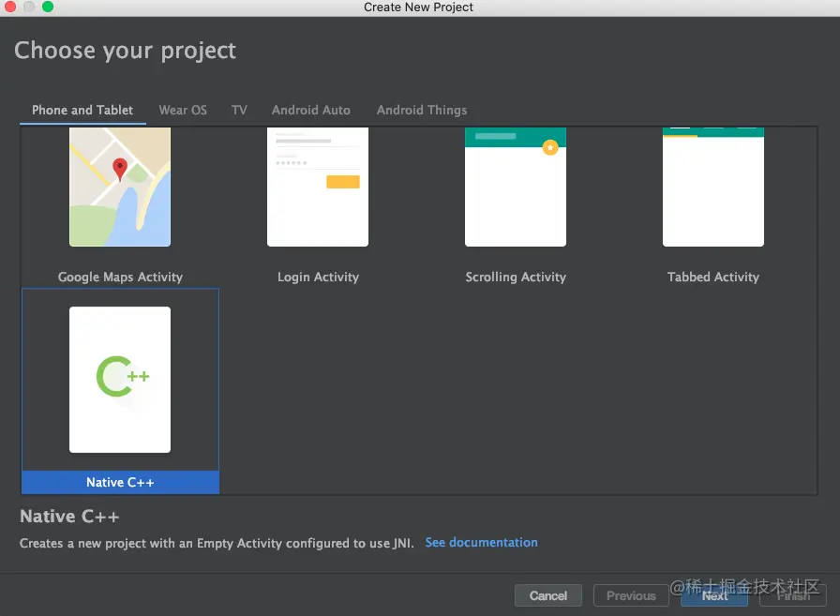Click the Tabbed Activity label
The height and width of the screenshot is (616, 840).
[713, 277]
